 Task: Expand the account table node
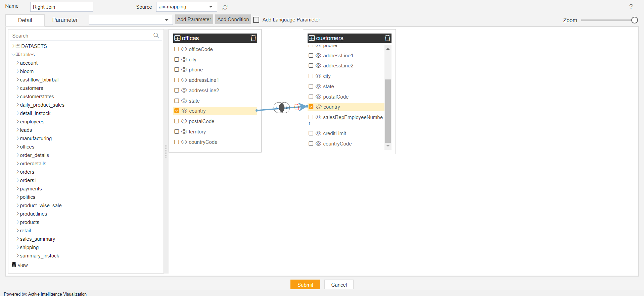(17, 63)
